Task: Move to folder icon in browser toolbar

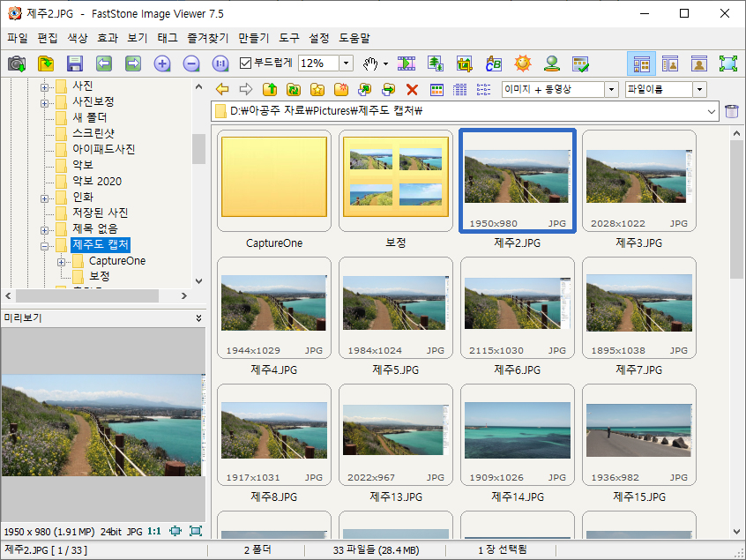Action: click(389, 89)
